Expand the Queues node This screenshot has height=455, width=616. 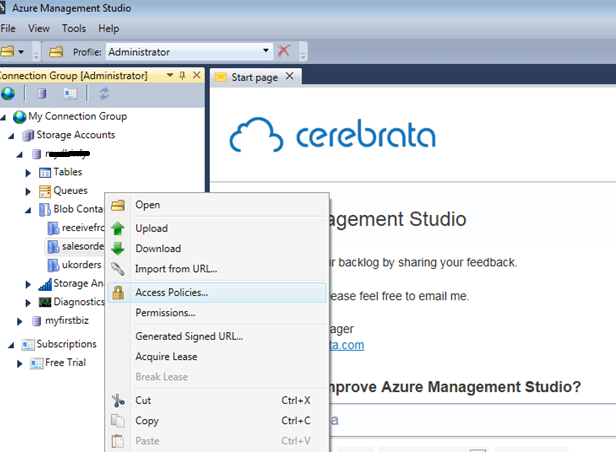point(28,191)
